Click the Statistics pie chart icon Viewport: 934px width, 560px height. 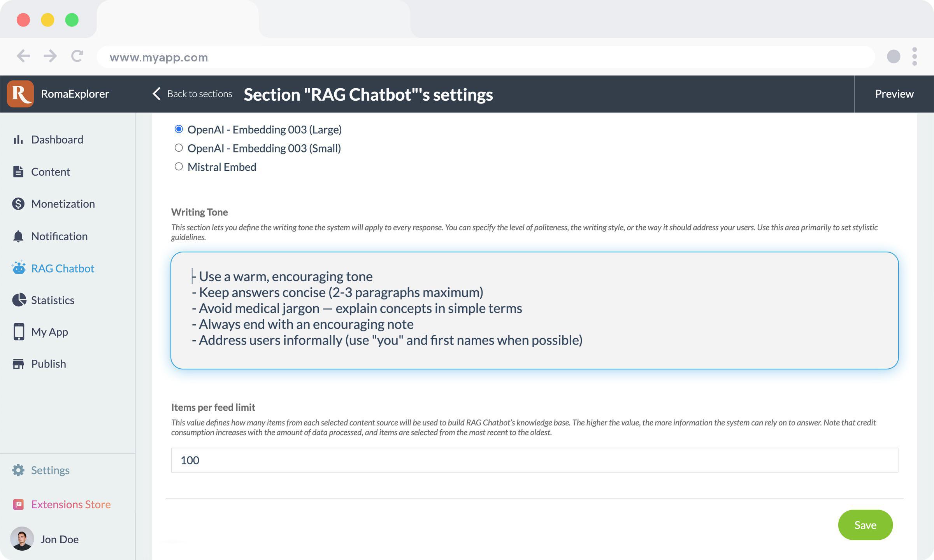point(18,300)
